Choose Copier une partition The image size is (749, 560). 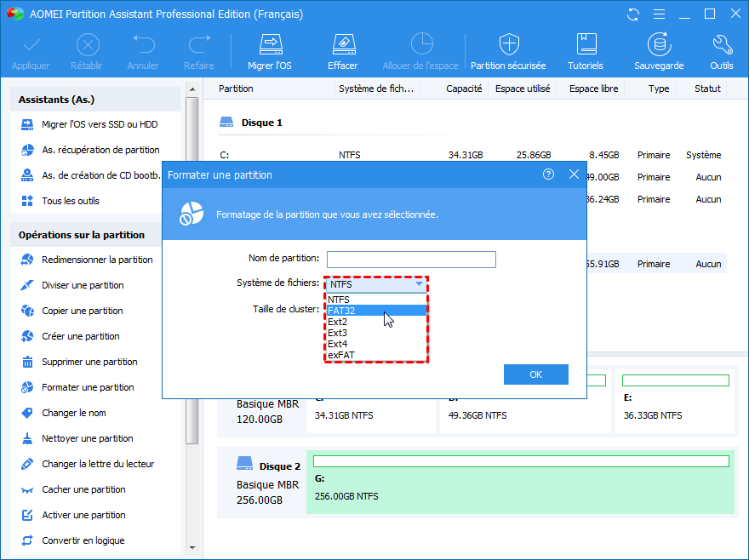click(x=71, y=311)
